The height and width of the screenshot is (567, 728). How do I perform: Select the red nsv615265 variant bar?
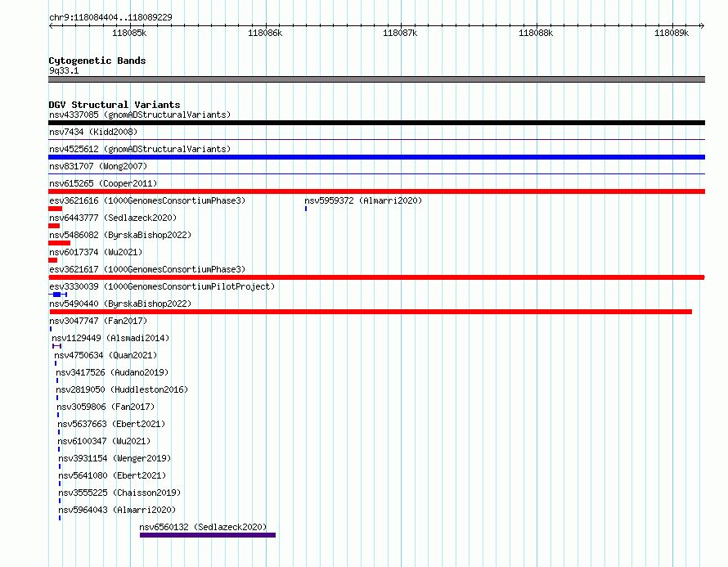[376, 191]
